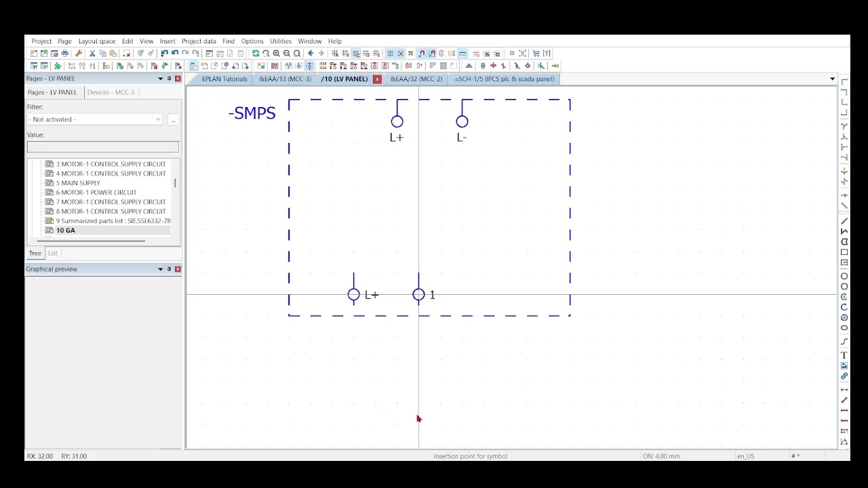The height and width of the screenshot is (488, 868).
Task: Open the Insert menu
Action: pos(167,41)
